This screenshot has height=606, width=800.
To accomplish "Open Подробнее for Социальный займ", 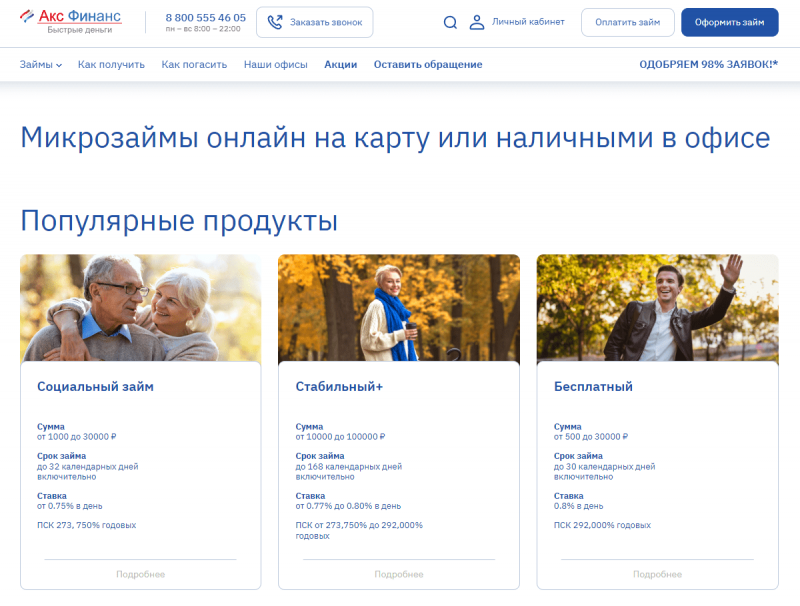I will (x=139, y=573).
